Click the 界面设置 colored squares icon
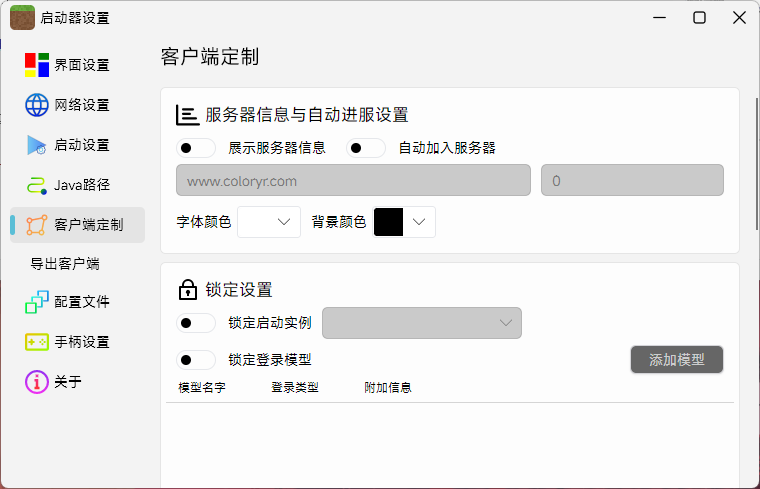Screen dimensions: 760x489 (x=37, y=65)
